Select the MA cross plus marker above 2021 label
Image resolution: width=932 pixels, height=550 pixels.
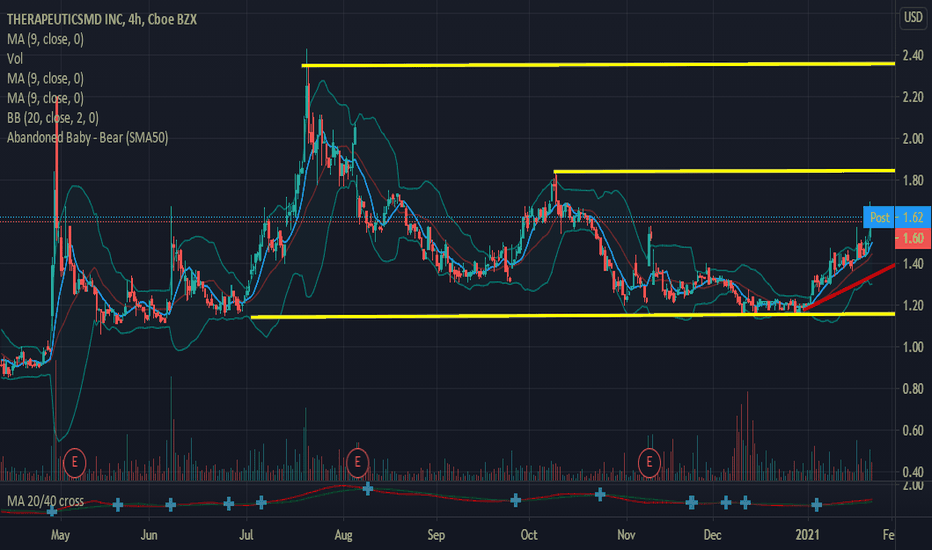point(817,505)
